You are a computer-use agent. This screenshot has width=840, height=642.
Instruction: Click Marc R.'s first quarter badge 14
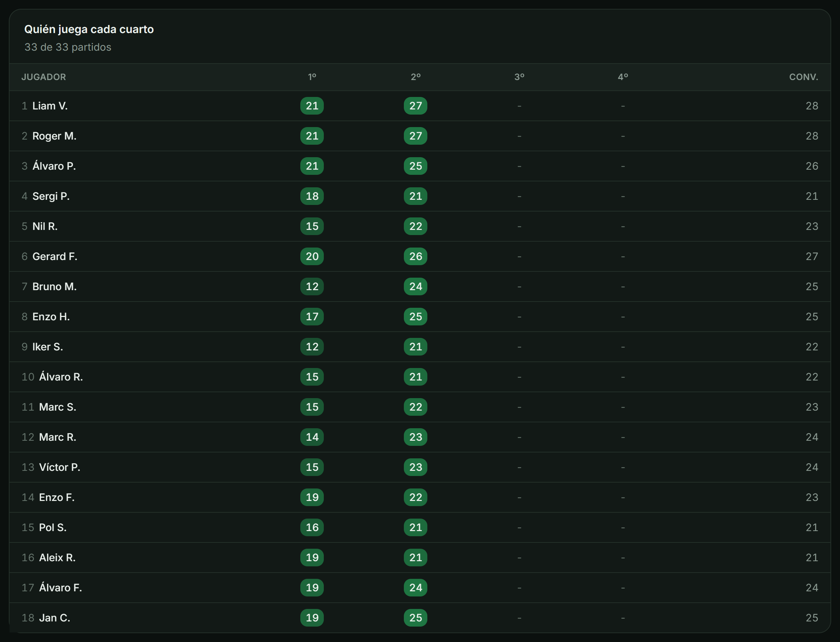312,437
